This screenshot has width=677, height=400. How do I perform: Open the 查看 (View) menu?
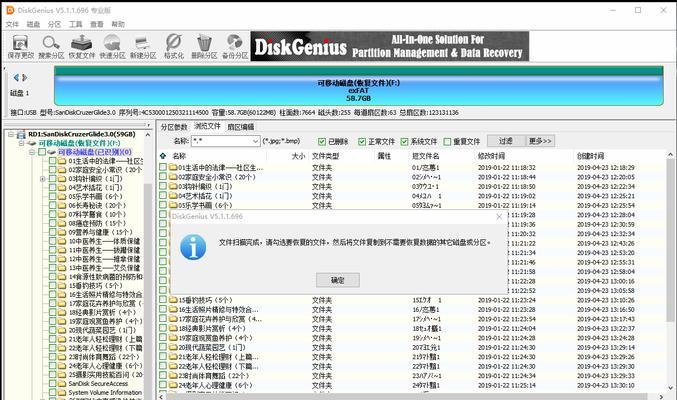pos(97,24)
